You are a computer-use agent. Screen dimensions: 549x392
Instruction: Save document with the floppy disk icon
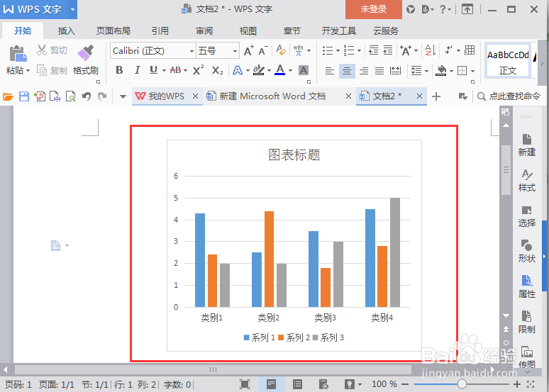click(x=24, y=96)
